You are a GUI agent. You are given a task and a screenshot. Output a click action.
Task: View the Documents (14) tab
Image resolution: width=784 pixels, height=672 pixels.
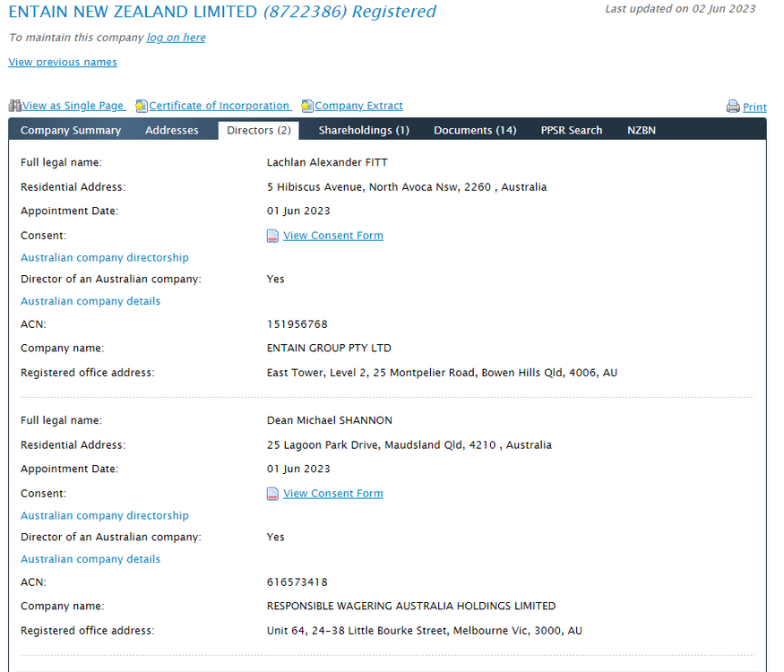pyautogui.click(x=475, y=131)
